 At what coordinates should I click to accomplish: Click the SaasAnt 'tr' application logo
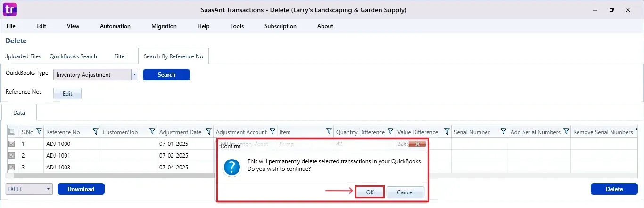click(x=9, y=9)
